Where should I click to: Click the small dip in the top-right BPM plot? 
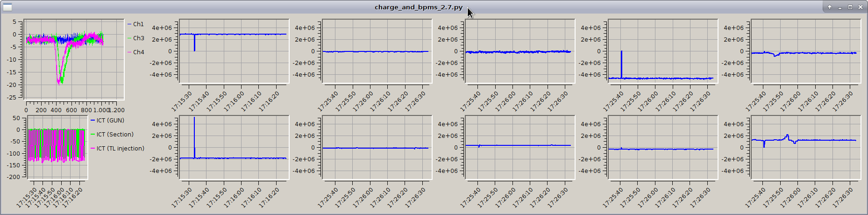click(776, 55)
